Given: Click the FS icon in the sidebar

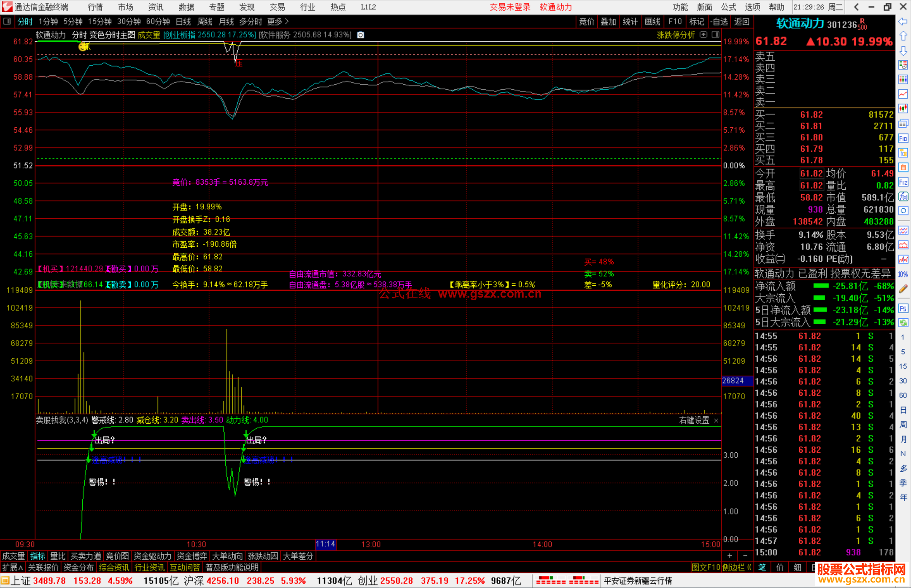Looking at the screenshot, I should [903, 309].
